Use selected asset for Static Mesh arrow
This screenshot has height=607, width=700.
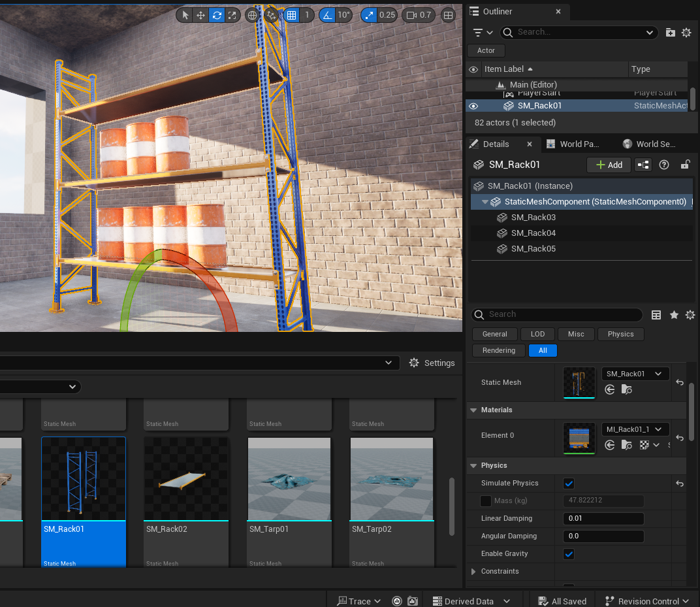(x=609, y=389)
